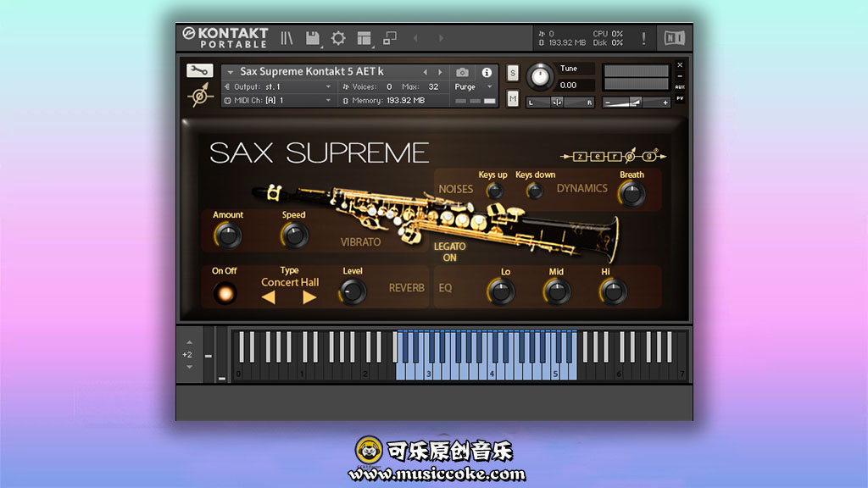Screen dimensions: 868x488
Task: Select next reverb type arrow
Action: 309,297
